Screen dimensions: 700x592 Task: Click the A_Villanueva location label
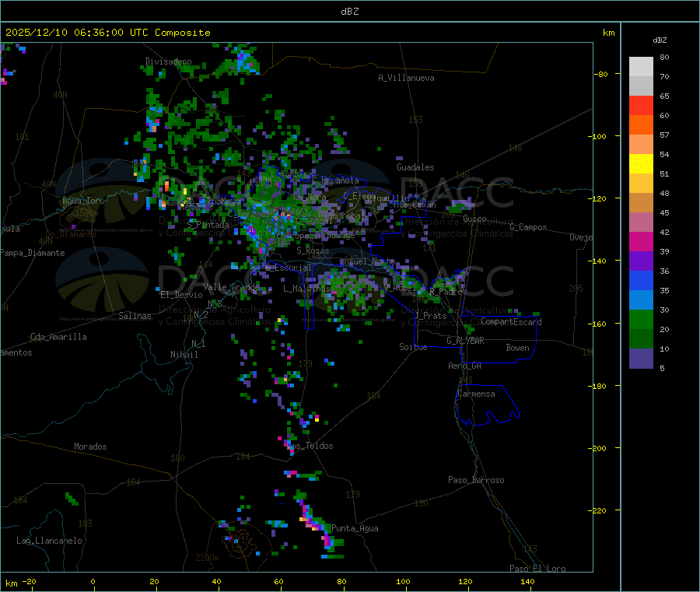406,78
